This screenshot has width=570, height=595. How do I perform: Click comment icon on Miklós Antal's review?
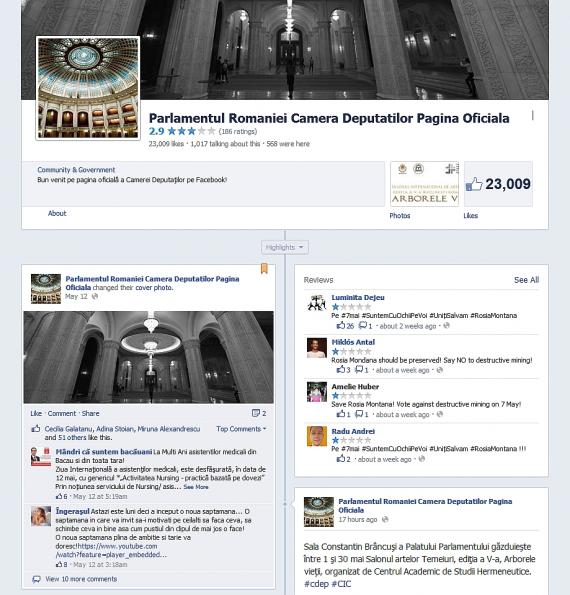click(x=359, y=370)
